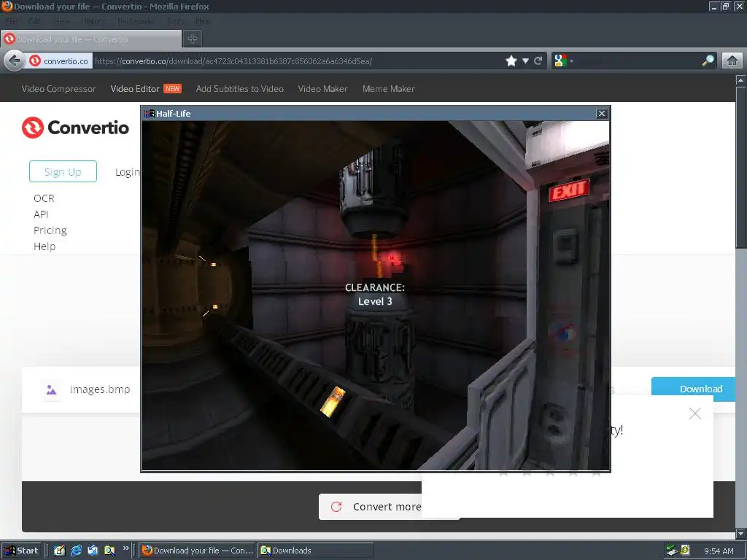Open the Google search engine selector
The width and height of the screenshot is (747, 560).
tap(563, 61)
